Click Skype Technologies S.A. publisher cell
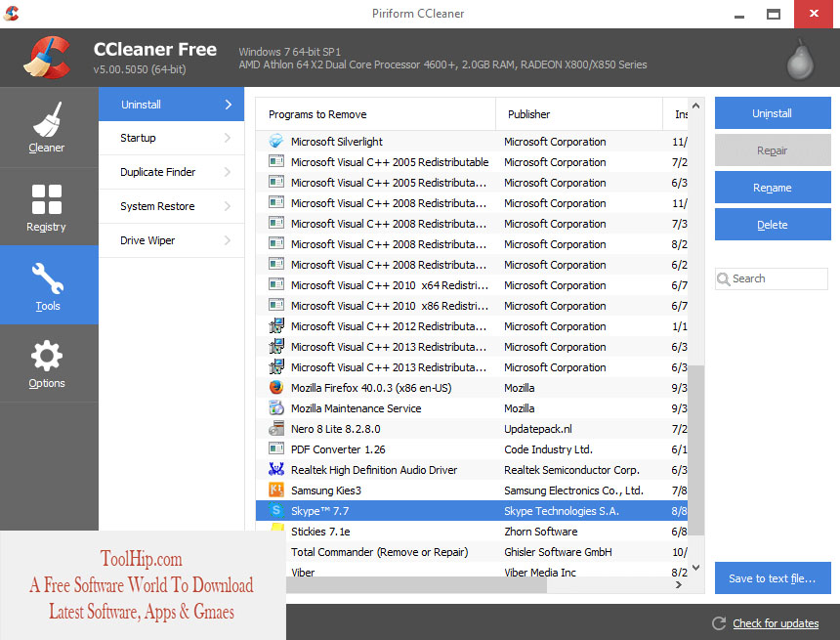 pos(562,511)
